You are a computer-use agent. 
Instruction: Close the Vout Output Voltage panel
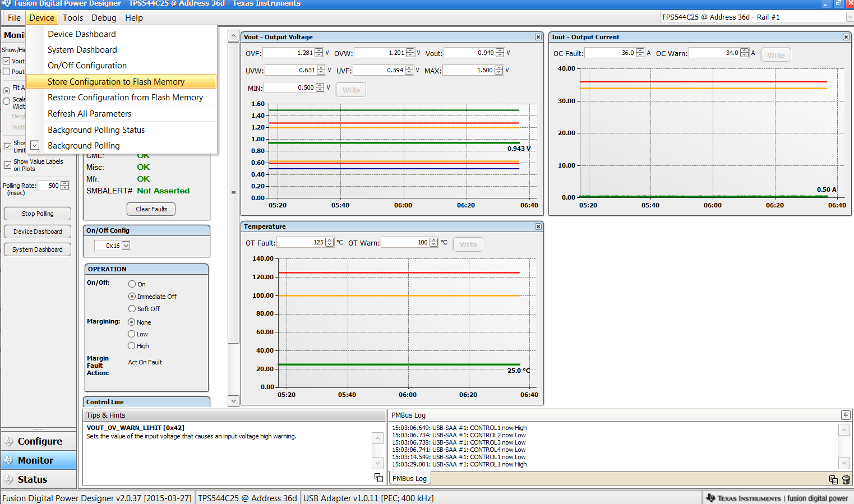(538, 37)
